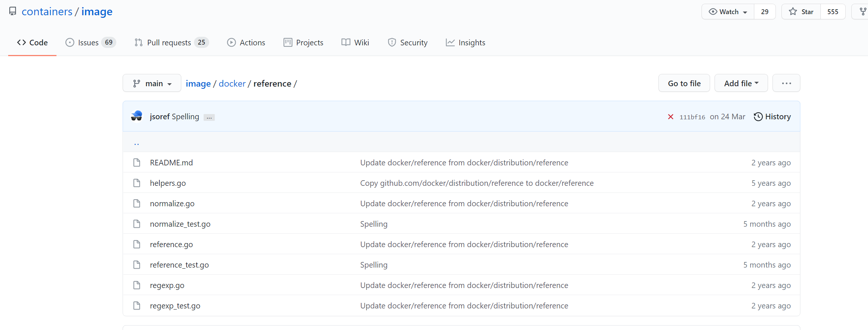This screenshot has width=868, height=330.
Task: Click '5 months ago' on normalize_test.go row
Action: (x=767, y=224)
